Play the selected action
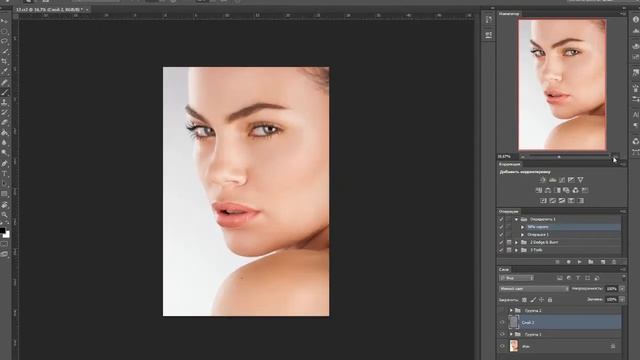The height and width of the screenshot is (360, 640). [580, 262]
